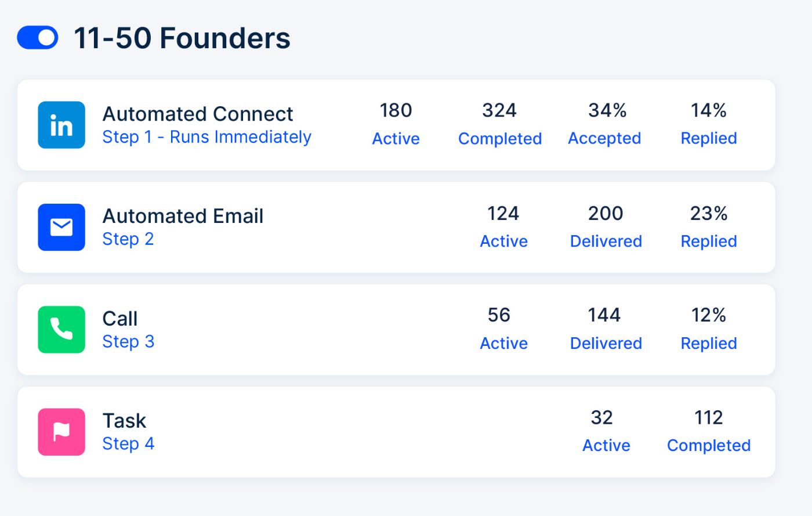Select the Step 2 label
This screenshot has width=812, height=516.
(x=128, y=239)
